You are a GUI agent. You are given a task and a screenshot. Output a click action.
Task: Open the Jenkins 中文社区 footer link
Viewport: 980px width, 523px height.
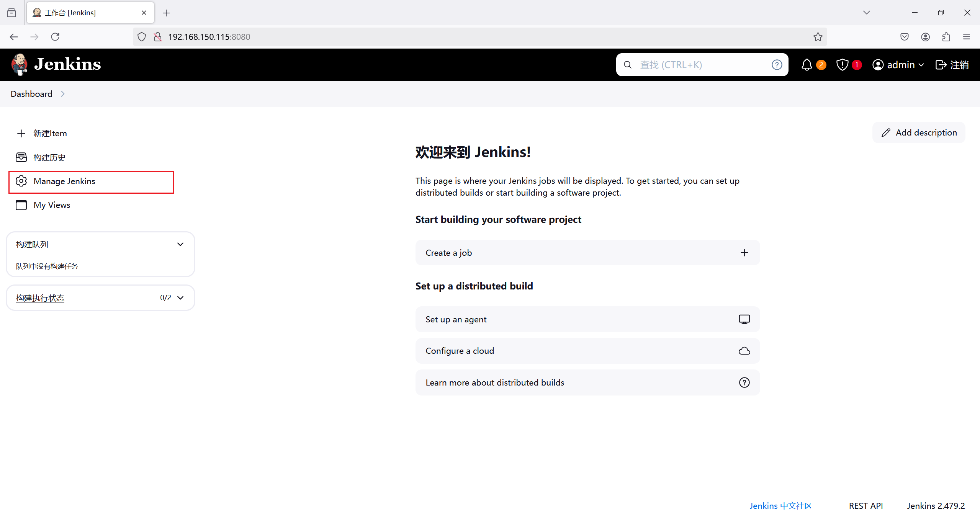pos(780,506)
